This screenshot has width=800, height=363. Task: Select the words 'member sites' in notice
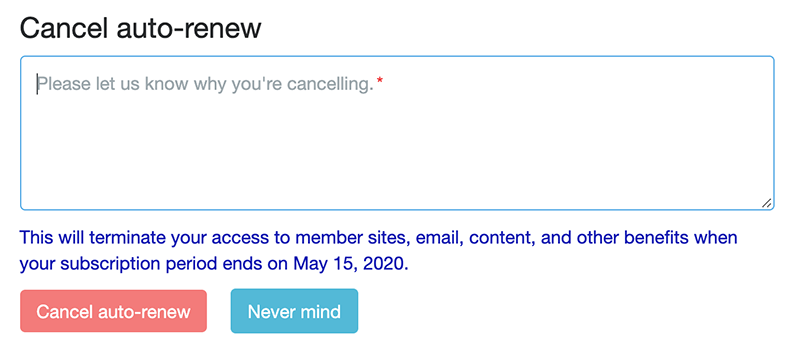[353, 238]
